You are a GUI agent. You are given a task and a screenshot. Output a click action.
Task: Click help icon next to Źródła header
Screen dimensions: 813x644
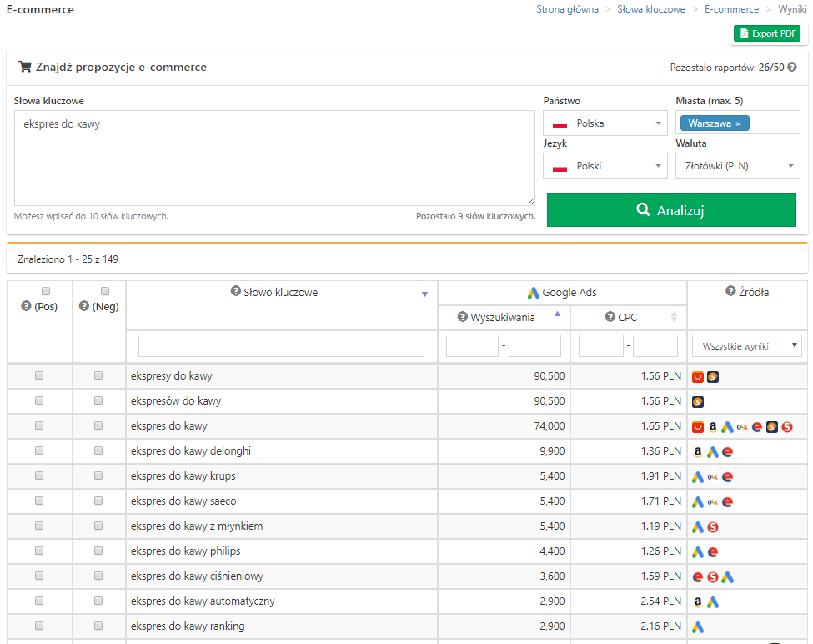click(731, 292)
